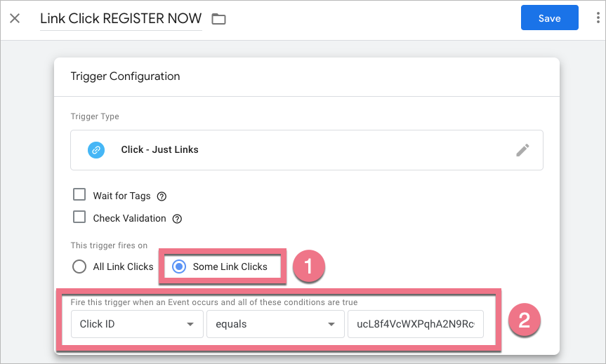
Task: Click the Check Validation label text
Action: click(x=129, y=219)
